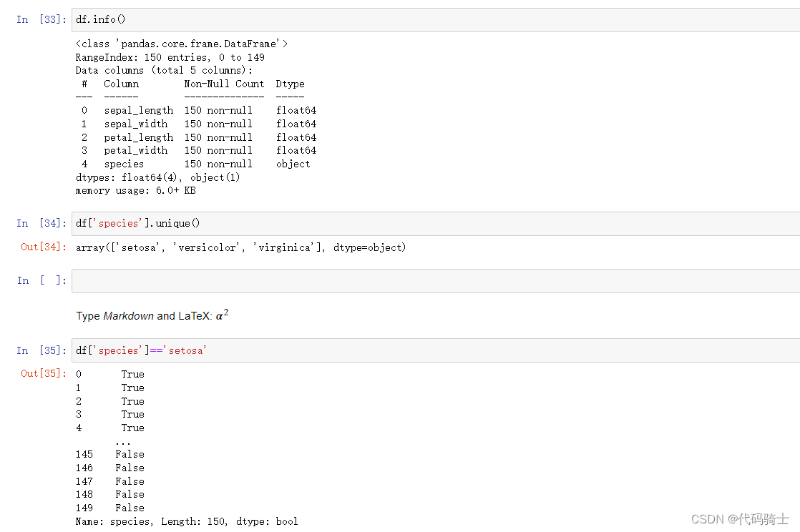This screenshot has width=800, height=532.
Task: Click the Out[34] output prompt
Action: 44,247
